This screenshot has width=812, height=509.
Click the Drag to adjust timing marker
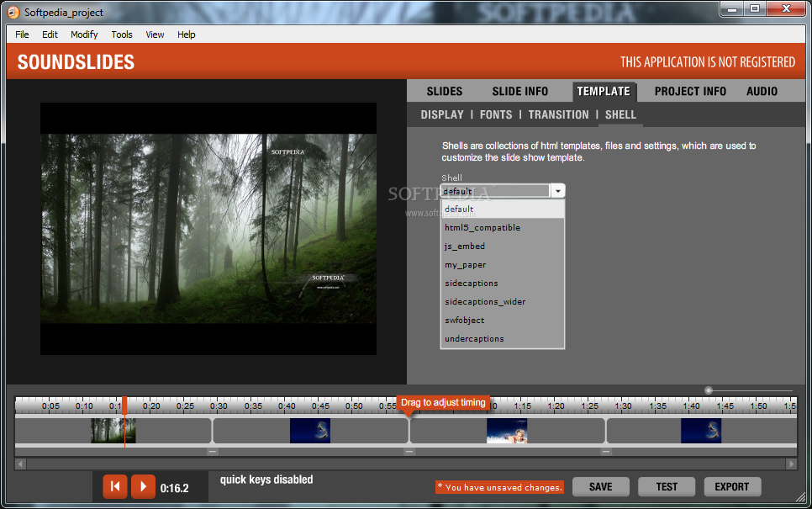point(443,403)
